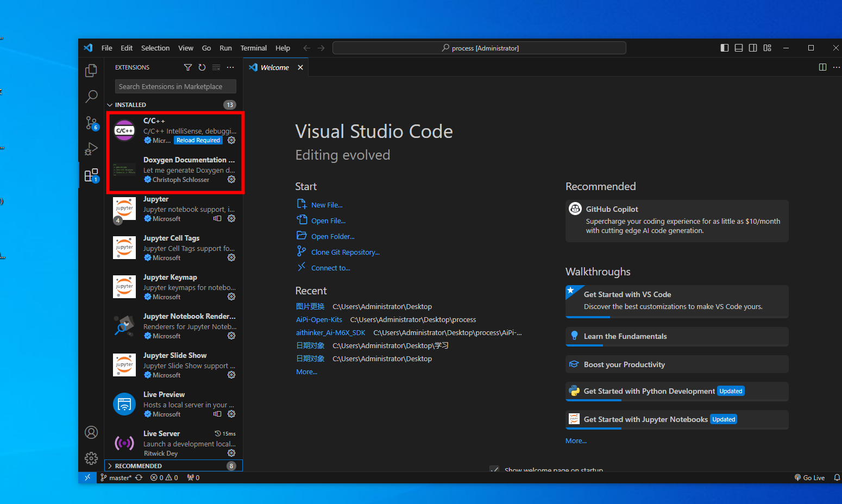Open the Accounts menu icon
Screen dimensions: 842x504
(x=91, y=432)
